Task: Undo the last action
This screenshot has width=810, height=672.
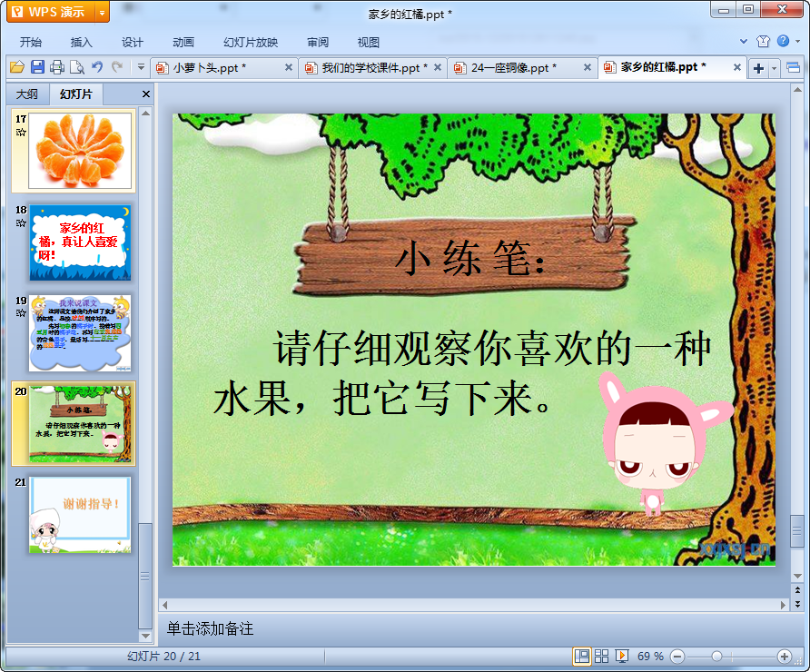Action: coord(97,67)
